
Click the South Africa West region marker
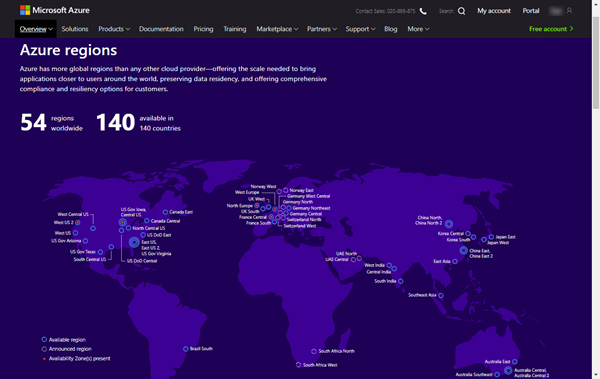click(298, 365)
